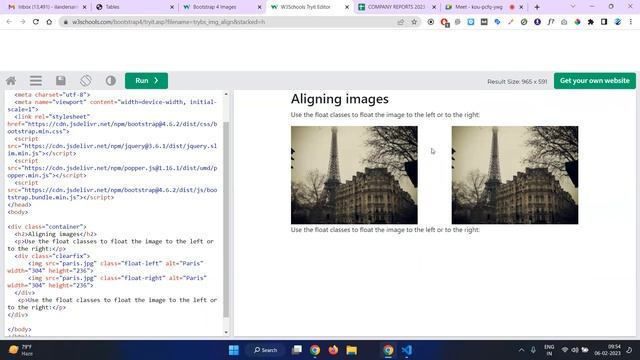Go forward in browser history
This screenshot has width=640, height=360.
(22, 22)
